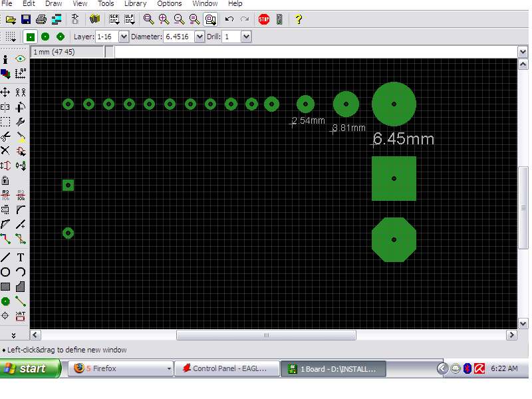The image size is (532, 399).
Task: Select the Split wire tool
Action: click(x=5, y=224)
